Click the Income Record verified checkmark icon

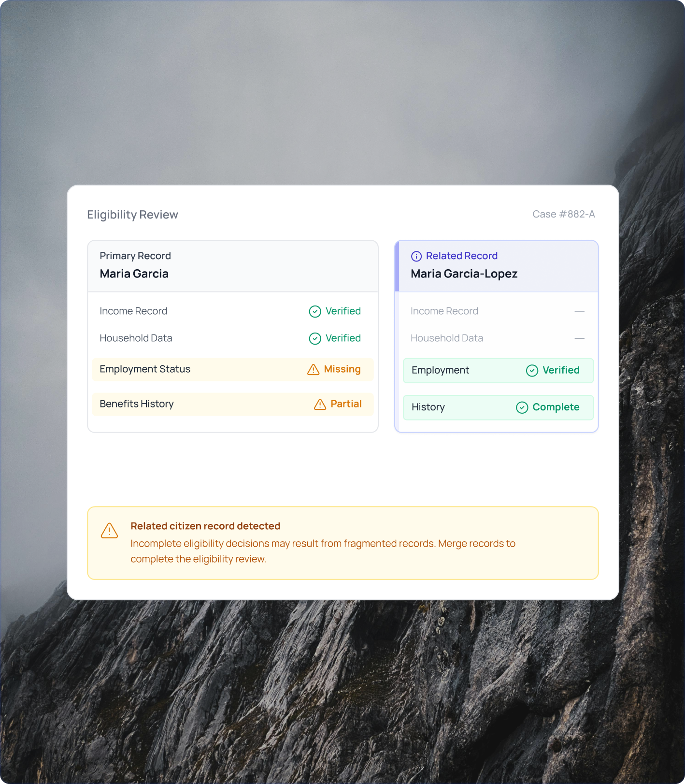pyautogui.click(x=315, y=311)
